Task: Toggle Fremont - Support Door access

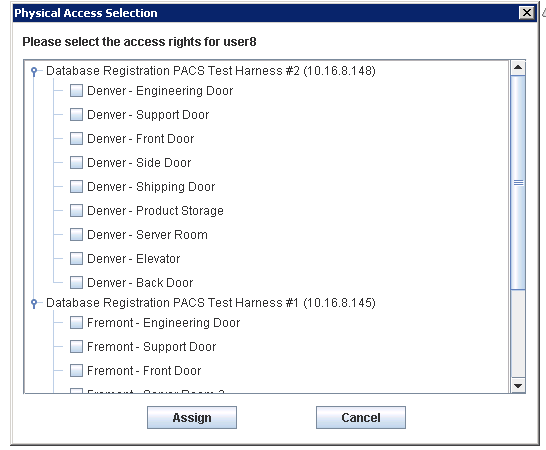Action: coord(76,347)
